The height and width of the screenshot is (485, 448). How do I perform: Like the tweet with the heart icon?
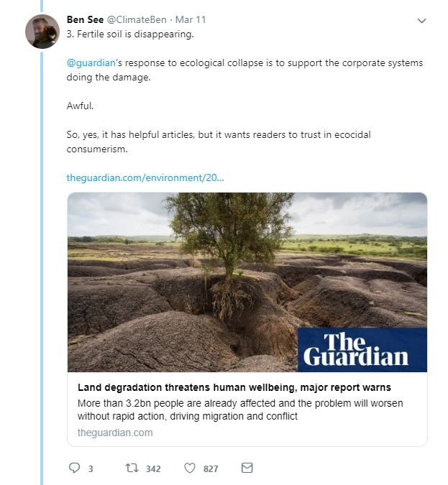tap(190, 468)
